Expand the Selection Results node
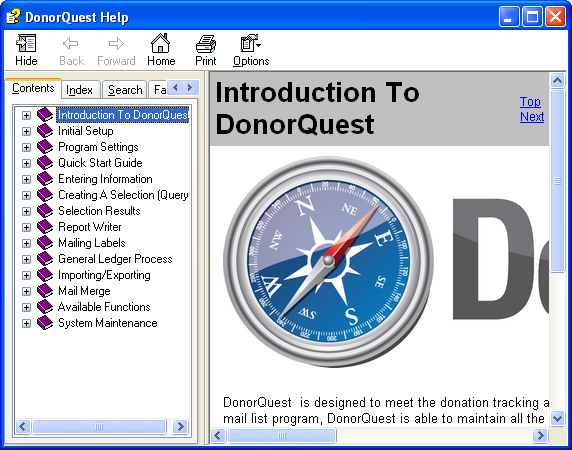The width and height of the screenshot is (572, 450). pyautogui.click(x=26, y=212)
